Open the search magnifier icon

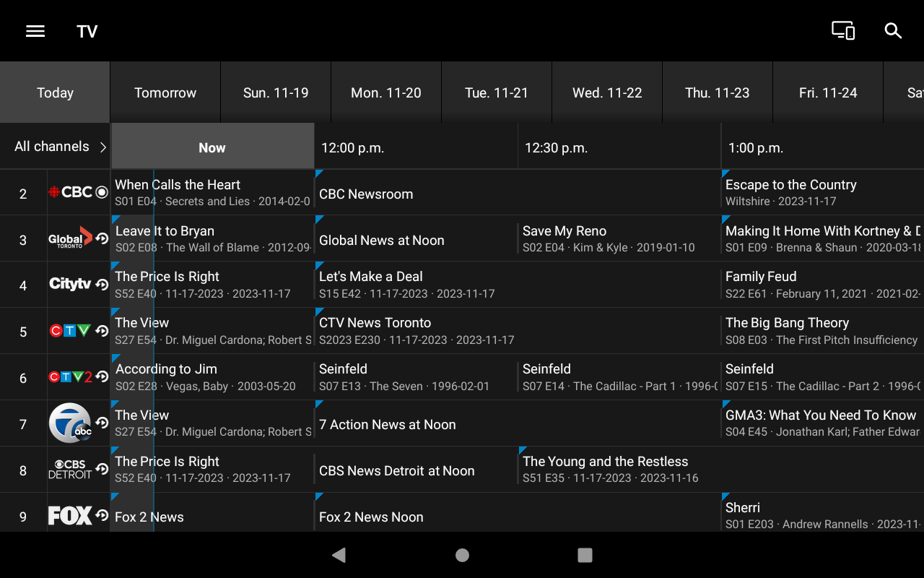894,30
